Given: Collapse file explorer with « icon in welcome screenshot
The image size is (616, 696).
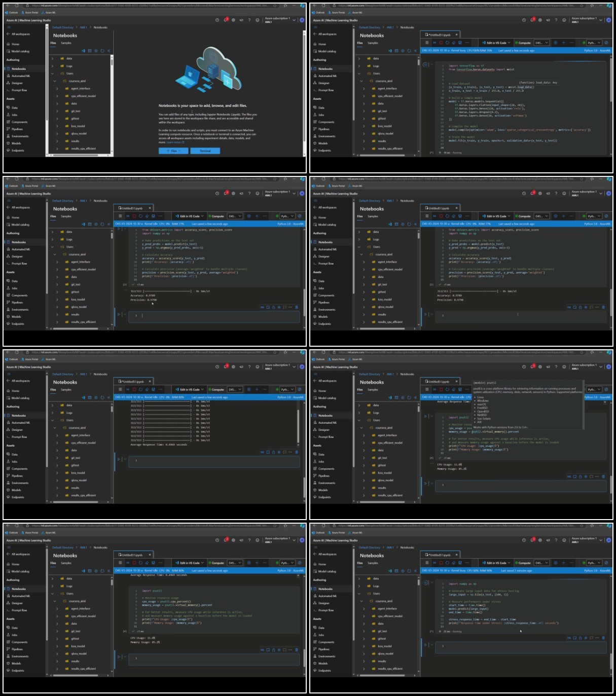Looking at the screenshot, I should click(108, 51).
